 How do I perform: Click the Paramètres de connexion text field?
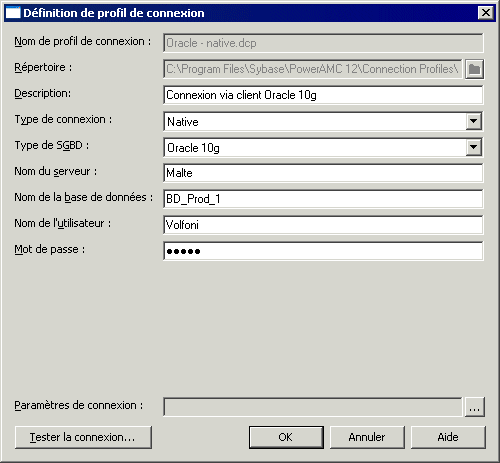tap(313, 407)
